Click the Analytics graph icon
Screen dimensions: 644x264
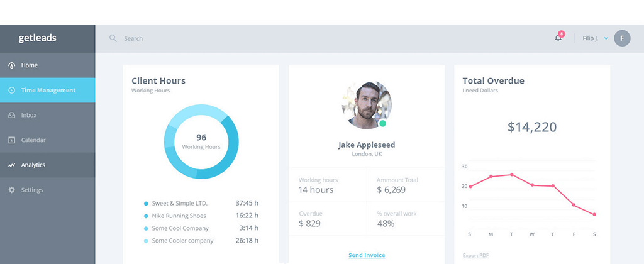click(11, 165)
